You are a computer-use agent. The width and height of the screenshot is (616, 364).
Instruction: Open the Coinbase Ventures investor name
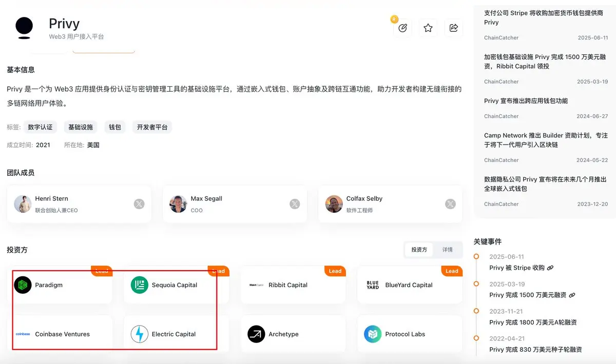point(62,334)
